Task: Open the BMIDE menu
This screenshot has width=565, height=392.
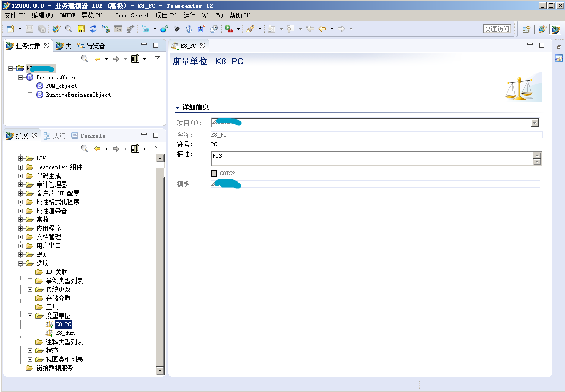Action: coord(67,15)
